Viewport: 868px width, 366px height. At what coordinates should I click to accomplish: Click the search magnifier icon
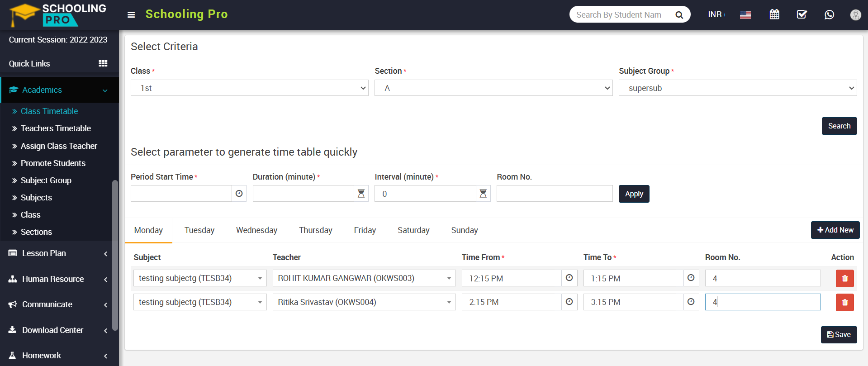(679, 15)
